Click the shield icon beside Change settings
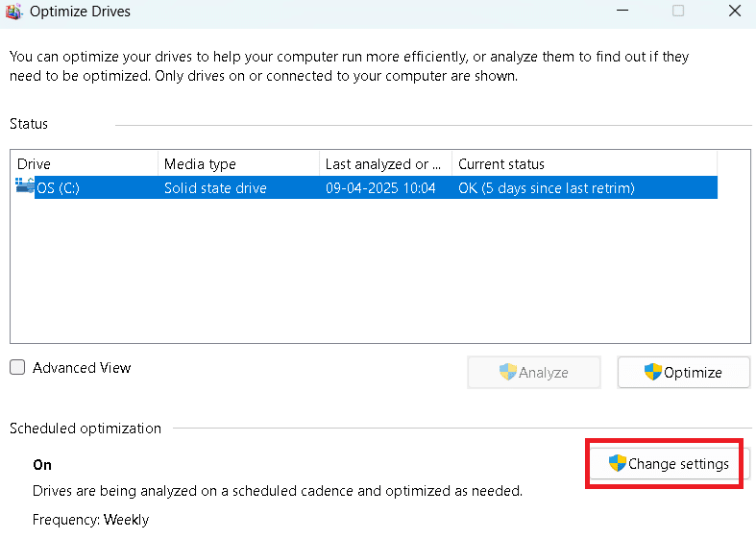Screen dimensions: 756x539 click(x=618, y=464)
